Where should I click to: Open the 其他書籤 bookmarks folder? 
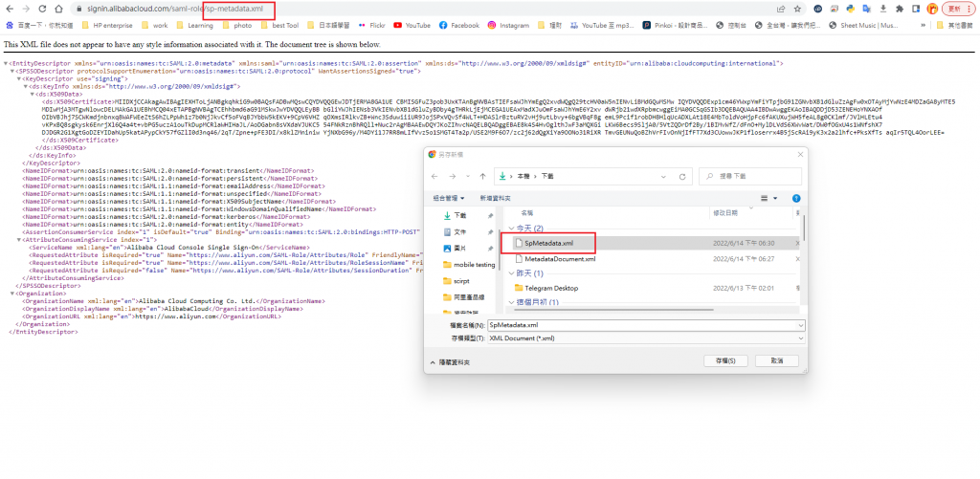(x=954, y=26)
